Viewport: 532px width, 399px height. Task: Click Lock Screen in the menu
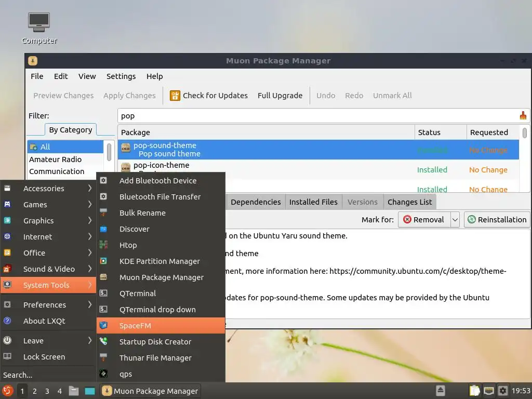pos(48,357)
